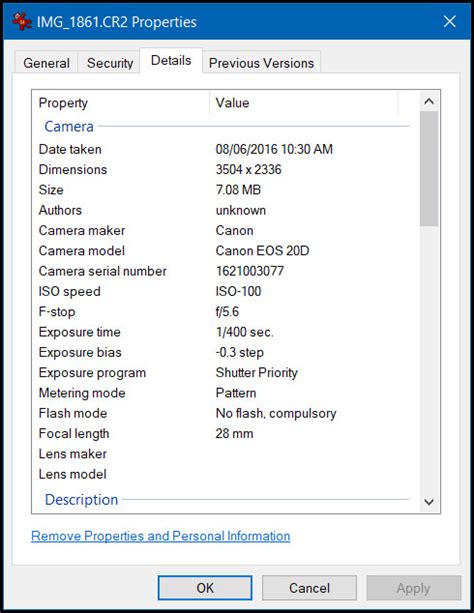Select the Date taken property label
This screenshot has height=613, width=474.
point(70,149)
